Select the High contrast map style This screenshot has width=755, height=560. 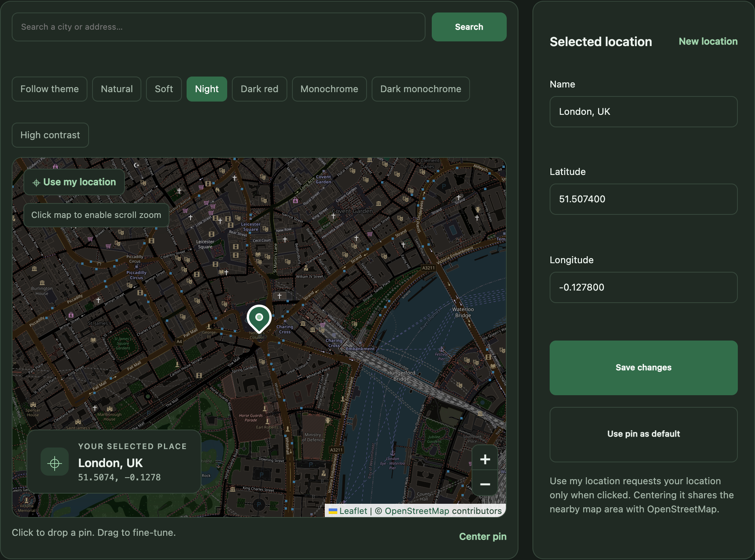coord(50,135)
